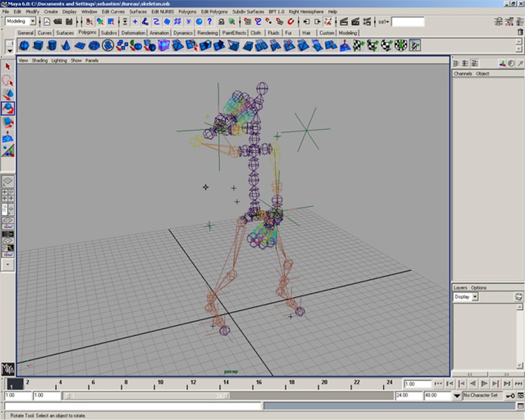
Task: Activate the Lasso selection tool
Action: click(8, 80)
